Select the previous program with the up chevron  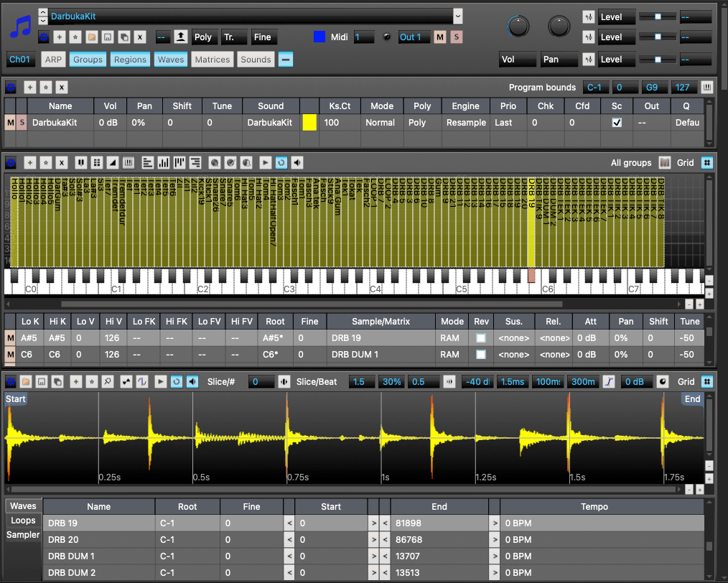pos(42,12)
